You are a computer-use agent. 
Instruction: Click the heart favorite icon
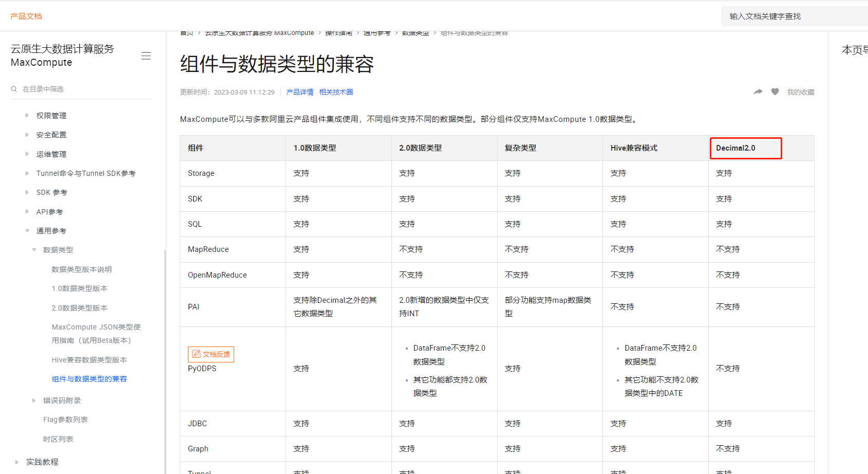coord(775,92)
